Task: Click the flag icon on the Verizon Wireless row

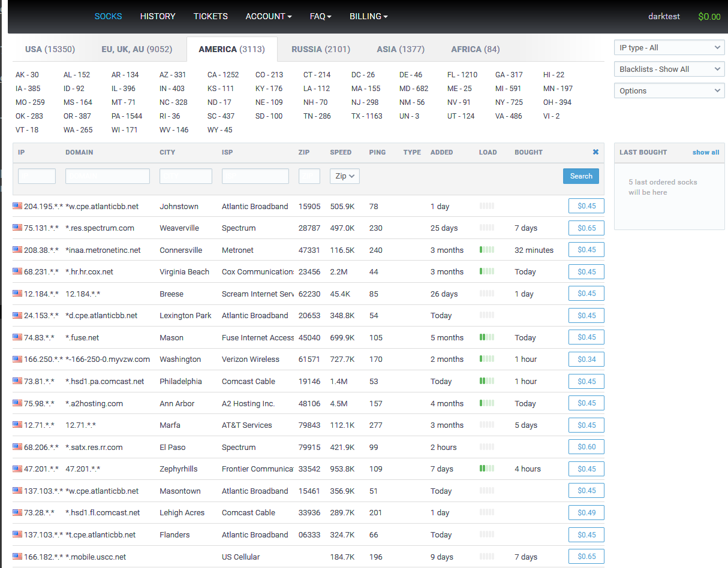Action: pos(16,358)
